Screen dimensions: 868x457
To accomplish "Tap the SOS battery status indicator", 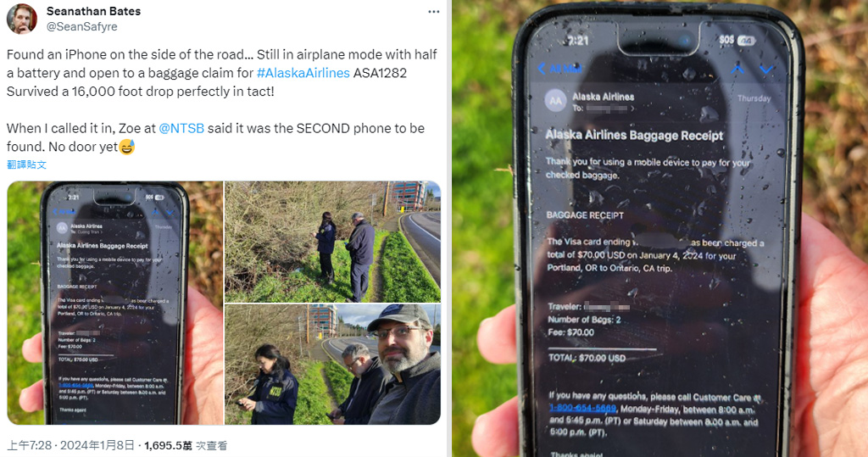I will click(737, 40).
